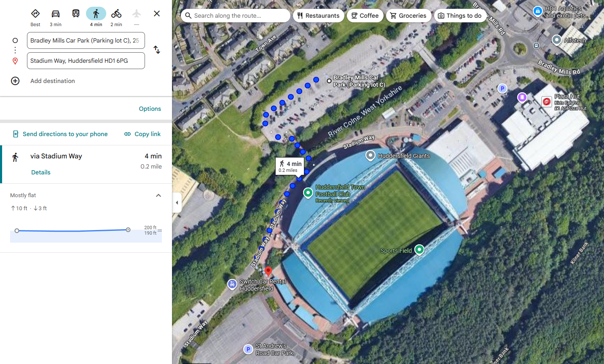
Task: Copy link to the directions
Action: [142, 134]
